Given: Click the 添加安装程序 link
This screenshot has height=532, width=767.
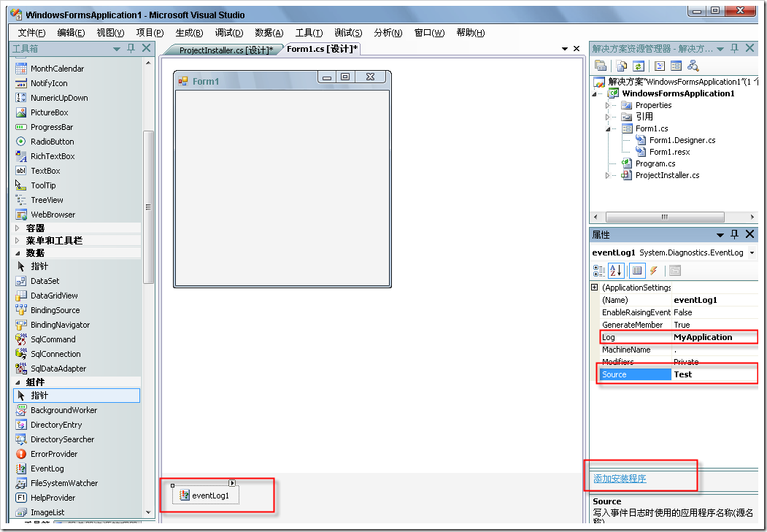Looking at the screenshot, I should [620, 479].
